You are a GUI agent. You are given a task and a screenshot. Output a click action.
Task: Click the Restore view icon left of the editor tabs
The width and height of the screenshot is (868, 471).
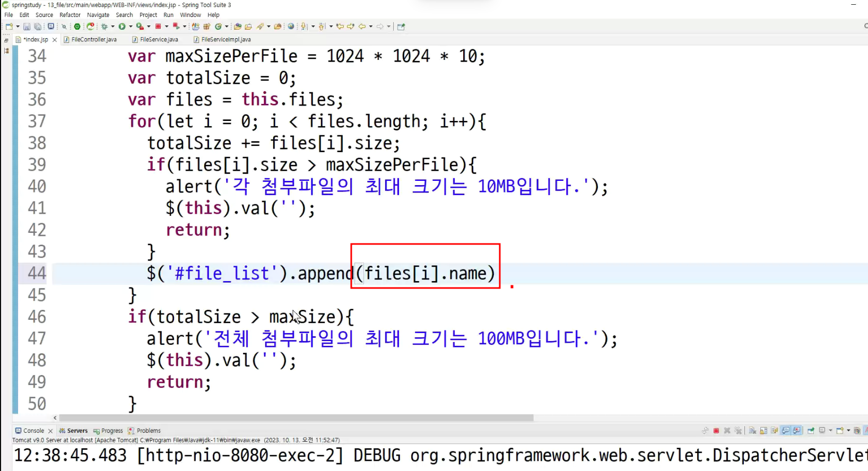point(6,40)
